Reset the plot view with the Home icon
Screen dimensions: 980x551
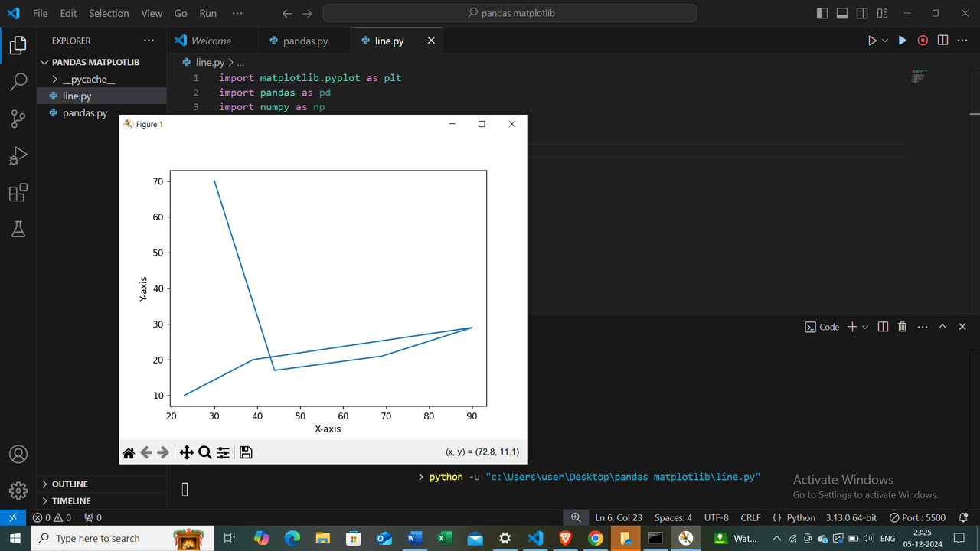click(129, 452)
